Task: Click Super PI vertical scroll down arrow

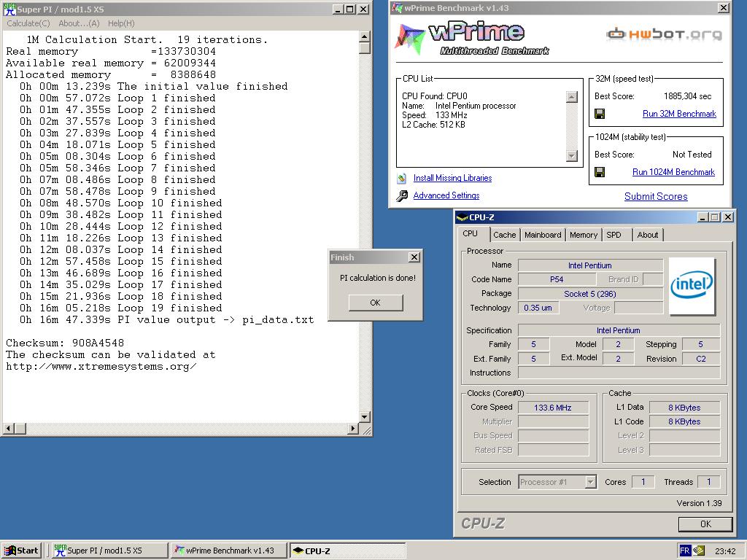Action: click(x=365, y=417)
